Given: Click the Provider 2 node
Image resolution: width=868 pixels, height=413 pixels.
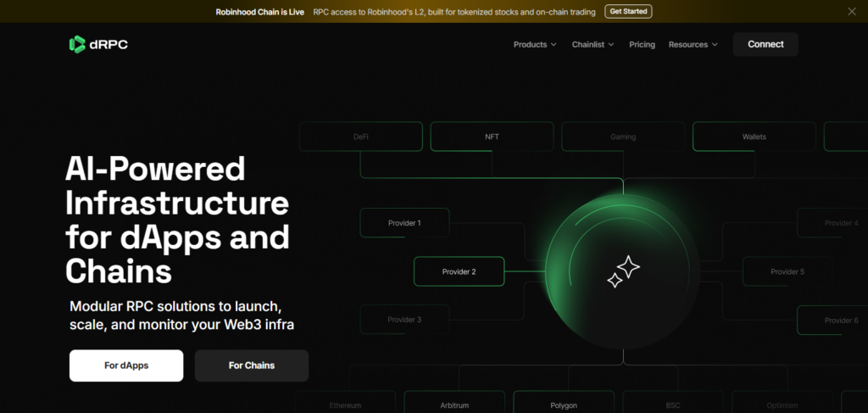Looking at the screenshot, I should pyautogui.click(x=459, y=272).
